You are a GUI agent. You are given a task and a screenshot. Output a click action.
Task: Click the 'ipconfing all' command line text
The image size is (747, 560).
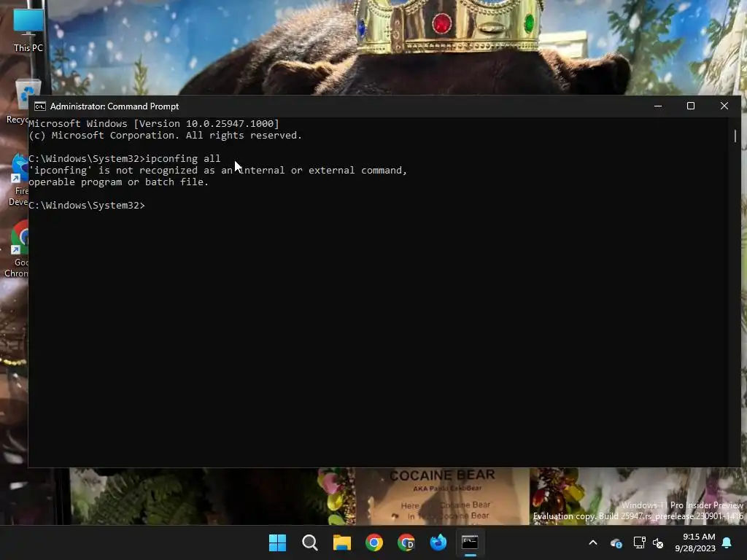(183, 158)
